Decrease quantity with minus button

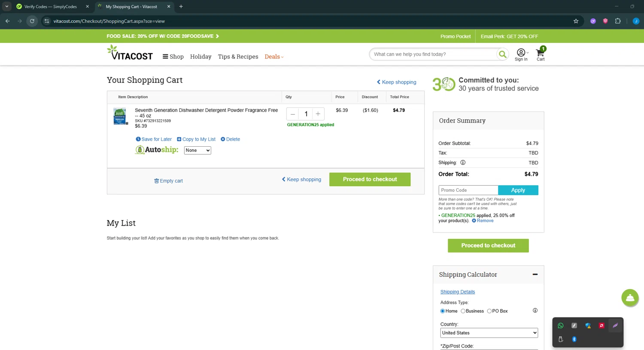pos(293,114)
